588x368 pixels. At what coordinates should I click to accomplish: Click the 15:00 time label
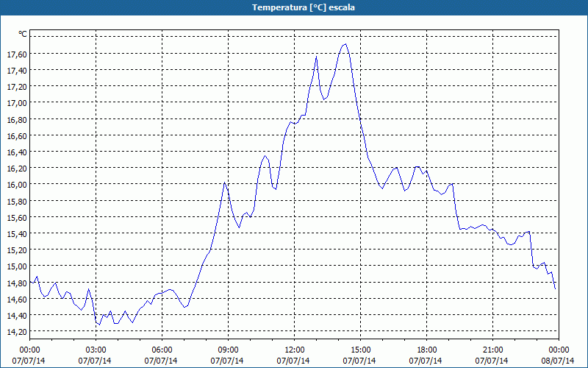point(360,350)
